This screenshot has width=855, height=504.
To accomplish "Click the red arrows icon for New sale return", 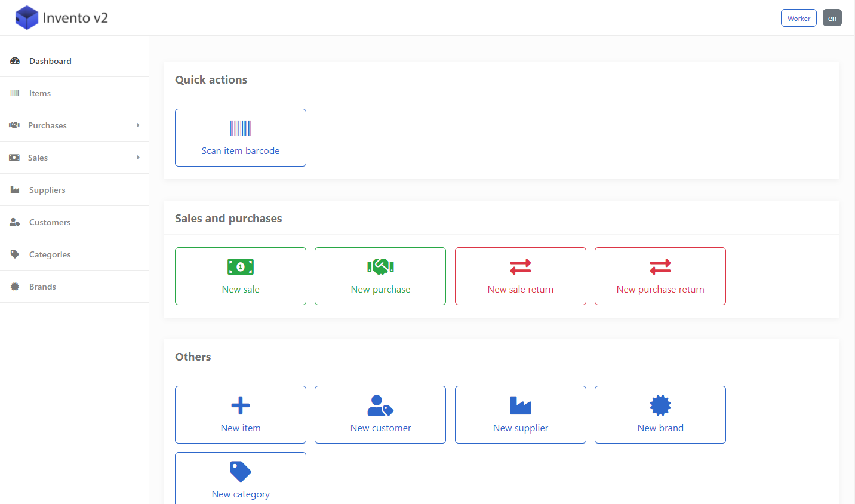I will (520, 267).
